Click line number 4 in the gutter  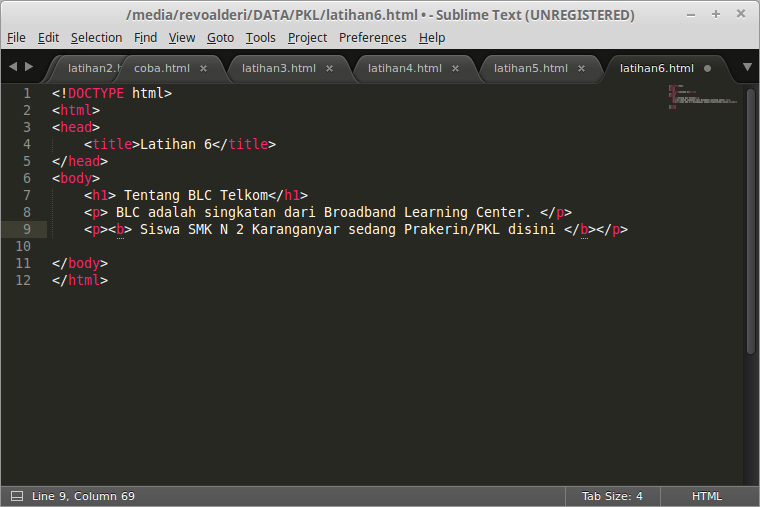pyautogui.click(x=27, y=144)
